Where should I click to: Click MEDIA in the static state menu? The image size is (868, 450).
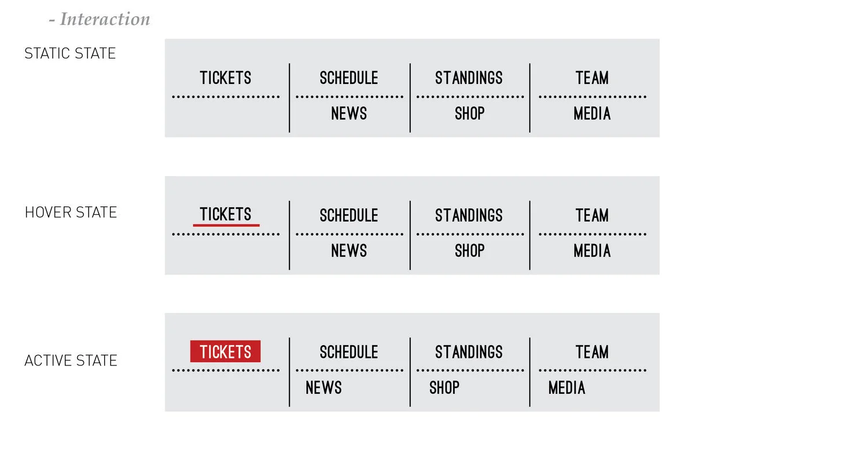coord(592,114)
